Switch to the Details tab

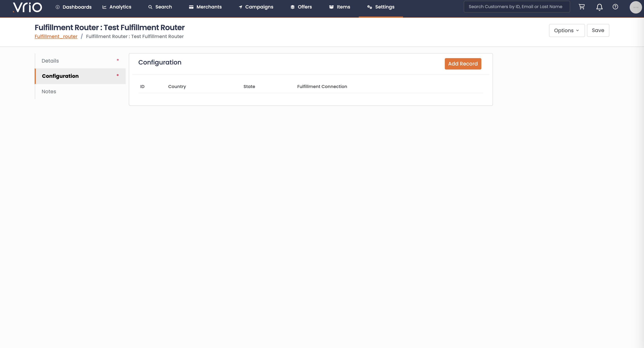click(50, 61)
